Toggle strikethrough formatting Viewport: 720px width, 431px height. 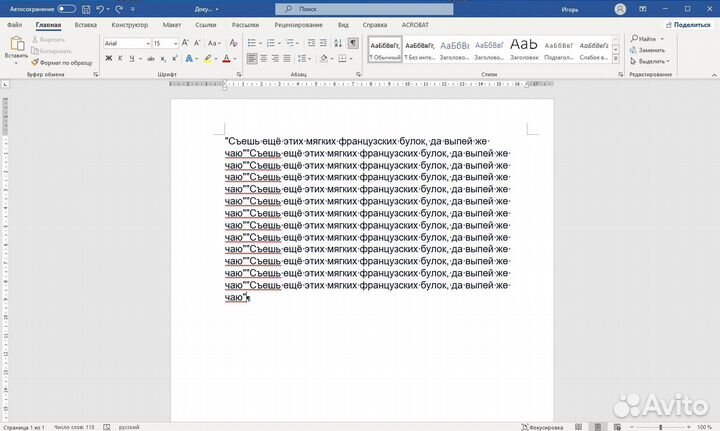click(151, 58)
